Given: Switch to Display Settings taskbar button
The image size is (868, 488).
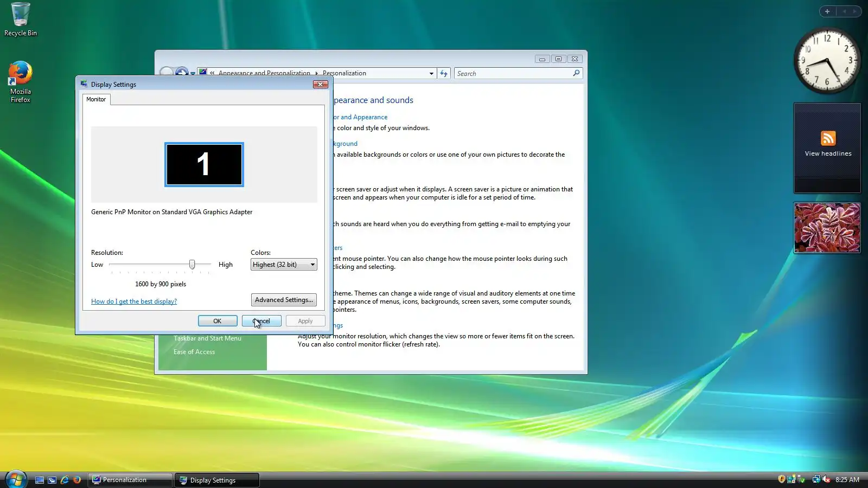Looking at the screenshot, I should [x=217, y=480].
